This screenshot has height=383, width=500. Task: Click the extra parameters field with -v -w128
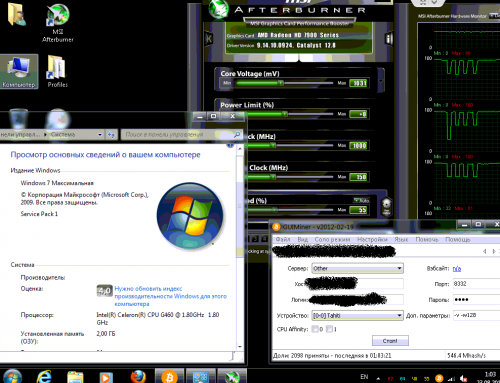pos(476,315)
